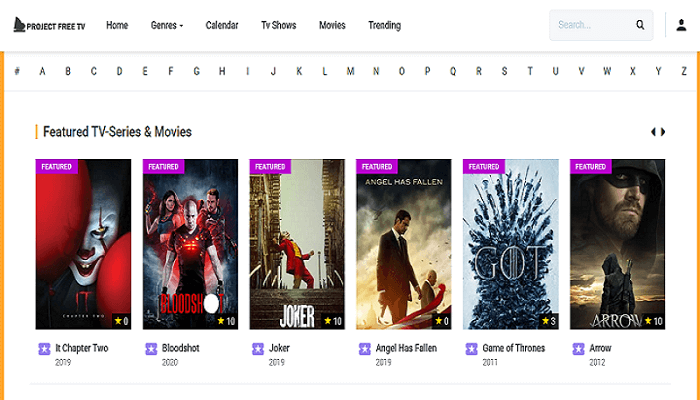Filter titles starting with letter Q

[x=453, y=71]
